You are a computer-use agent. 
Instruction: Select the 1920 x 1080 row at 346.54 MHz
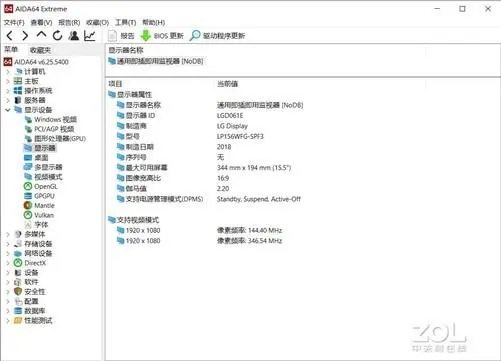click(x=199, y=241)
